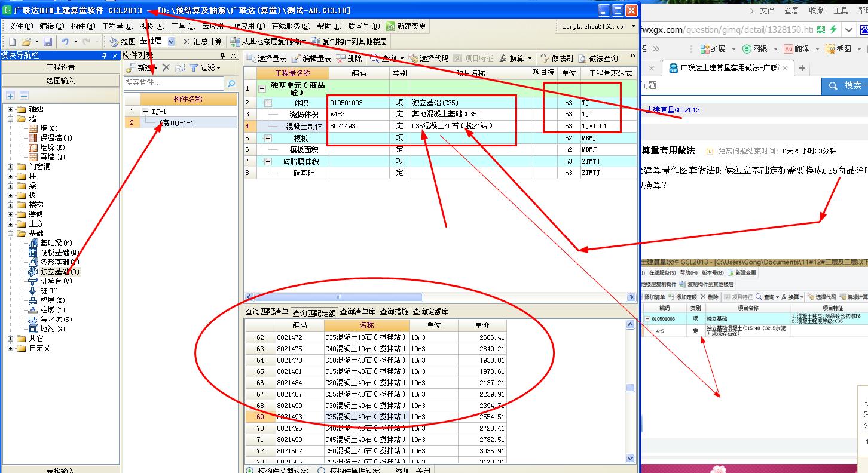Expand the 轴线 tree folder
Image resolution: width=868 pixels, height=473 pixels.
tap(10, 109)
